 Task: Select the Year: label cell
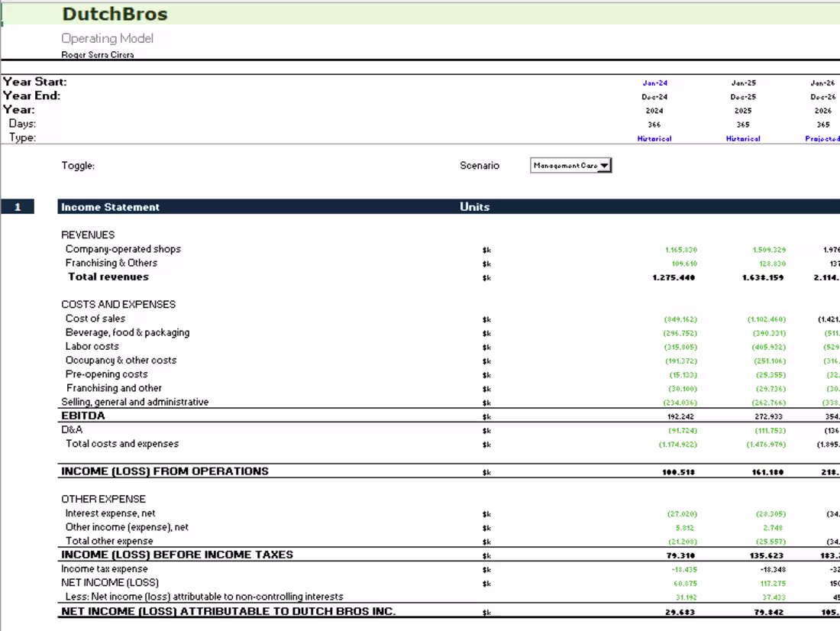pyautogui.click(x=19, y=110)
